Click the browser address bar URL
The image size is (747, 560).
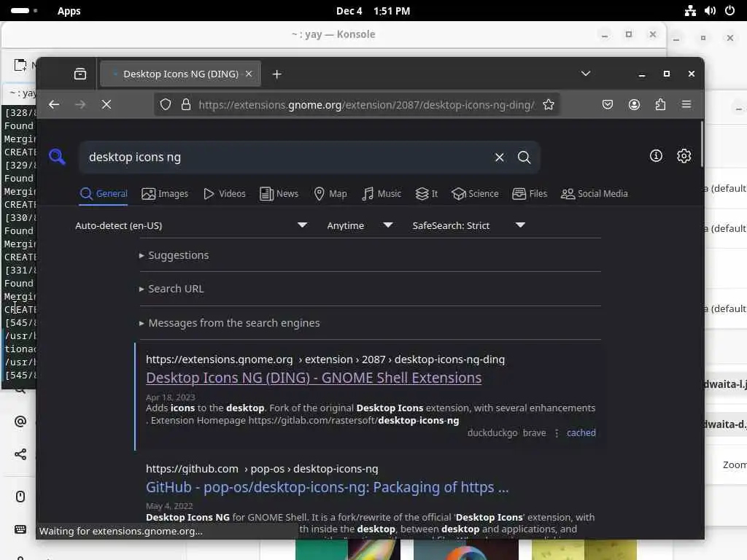pyautogui.click(x=367, y=105)
